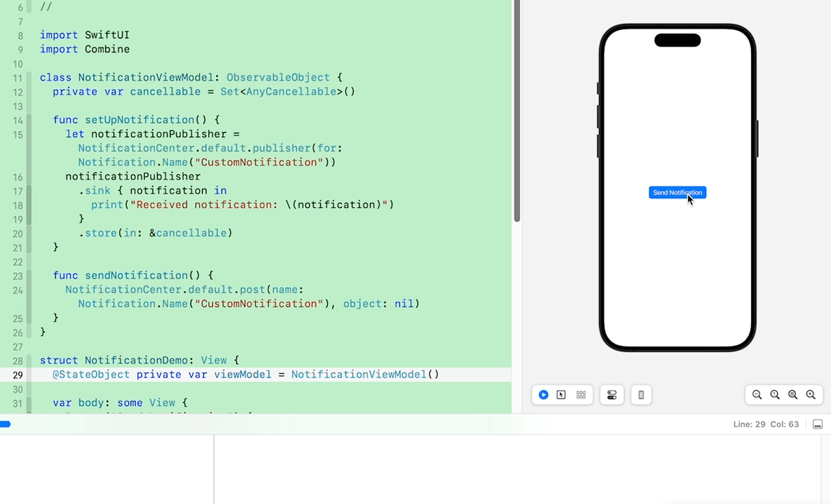831x504 pixels.
Task: Click 'let notificationPublisher =' declaration
Action: 153,134
